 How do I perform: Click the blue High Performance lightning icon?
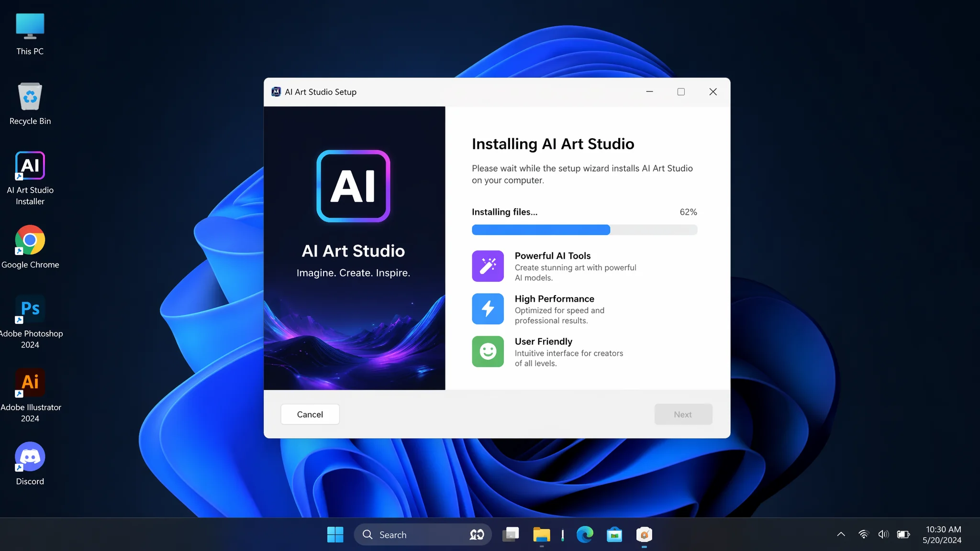[488, 309]
